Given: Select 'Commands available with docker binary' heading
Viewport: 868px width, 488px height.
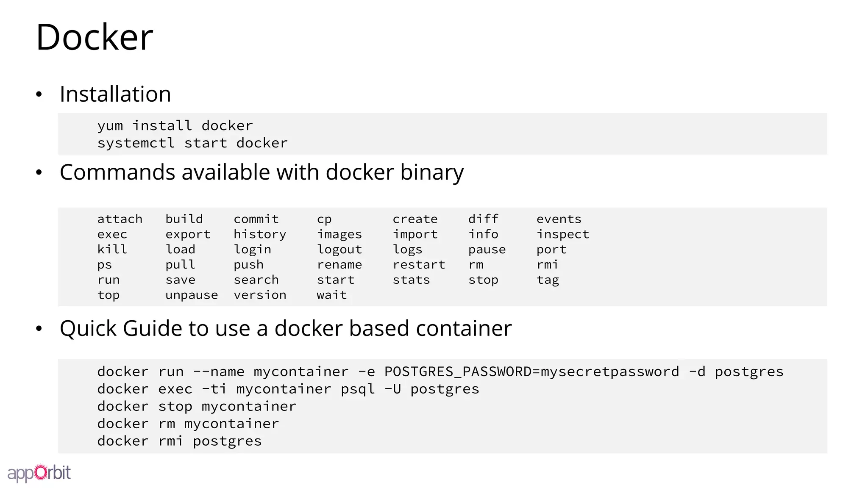Looking at the screenshot, I should pyautogui.click(x=262, y=172).
